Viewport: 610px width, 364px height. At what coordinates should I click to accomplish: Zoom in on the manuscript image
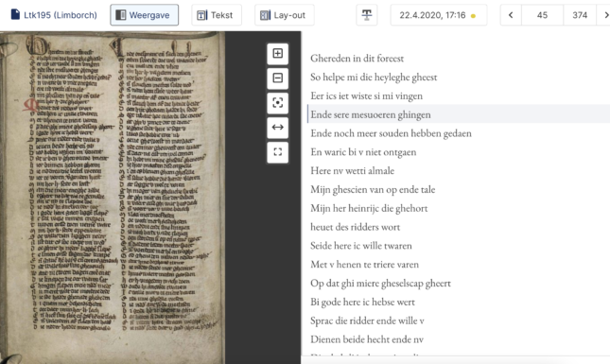tap(278, 54)
